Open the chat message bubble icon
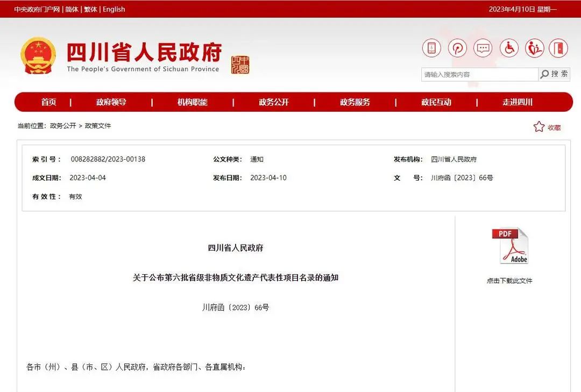 pyautogui.click(x=483, y=48)
